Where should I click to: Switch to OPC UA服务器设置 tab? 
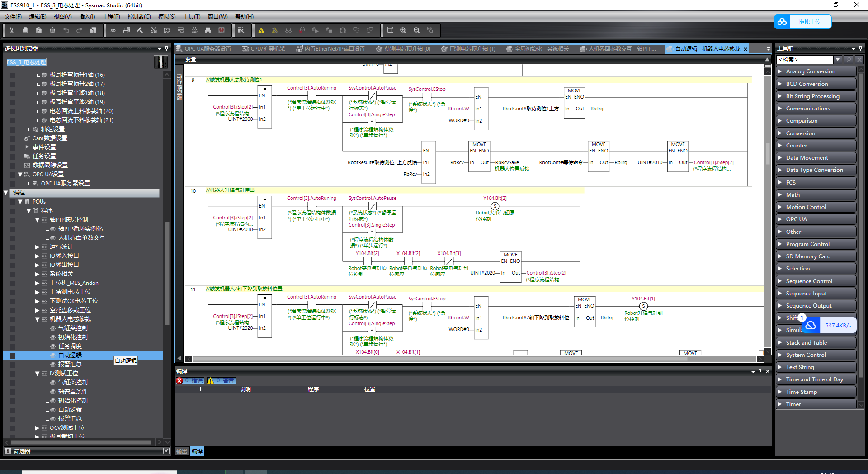(204, 49)
